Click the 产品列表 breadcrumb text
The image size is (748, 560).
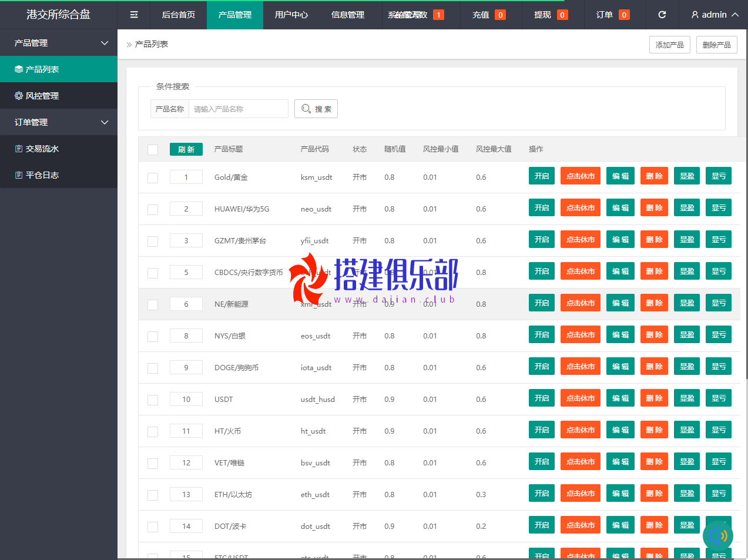(152, 44)
